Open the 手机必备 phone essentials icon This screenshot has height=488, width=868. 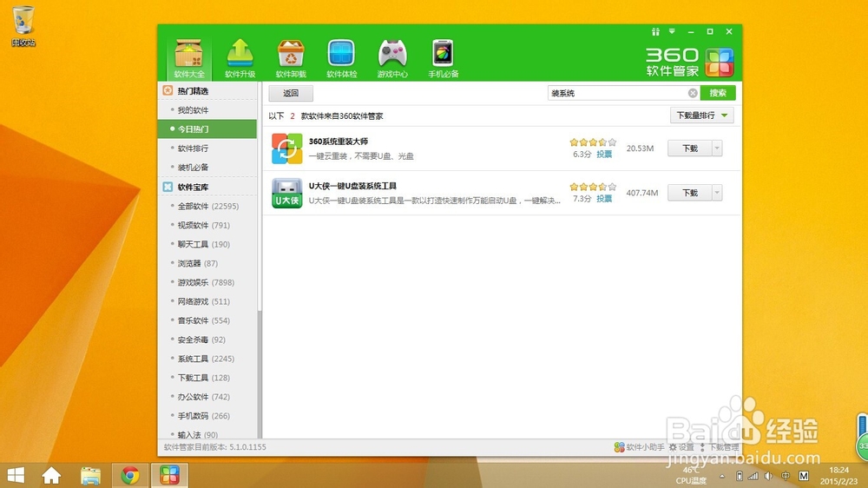443,58
